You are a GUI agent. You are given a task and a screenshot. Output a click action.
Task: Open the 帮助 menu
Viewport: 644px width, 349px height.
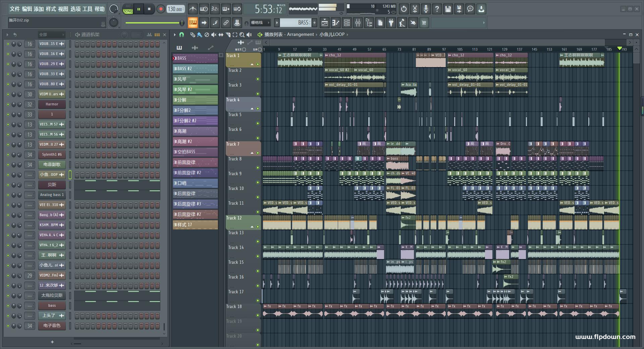[x=100, y=9]
